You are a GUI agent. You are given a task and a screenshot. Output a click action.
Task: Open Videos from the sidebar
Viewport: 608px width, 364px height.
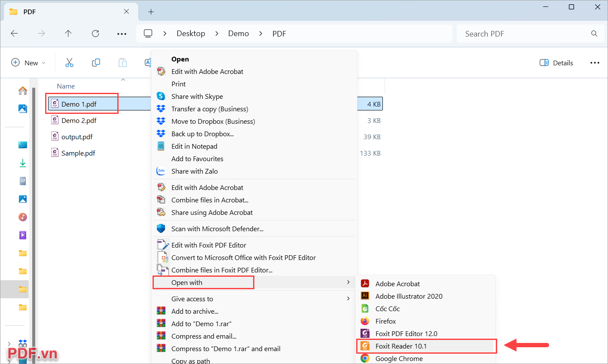[23, 235]
